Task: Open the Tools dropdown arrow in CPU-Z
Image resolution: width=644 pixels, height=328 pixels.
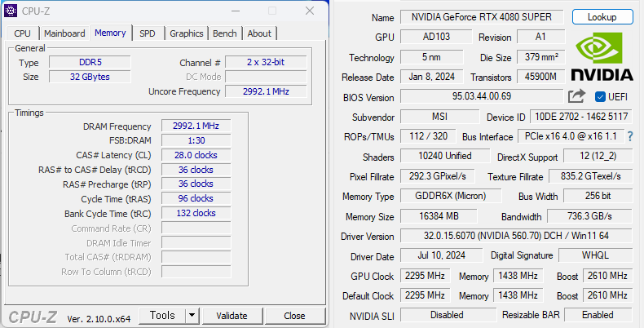Action: 192,316
